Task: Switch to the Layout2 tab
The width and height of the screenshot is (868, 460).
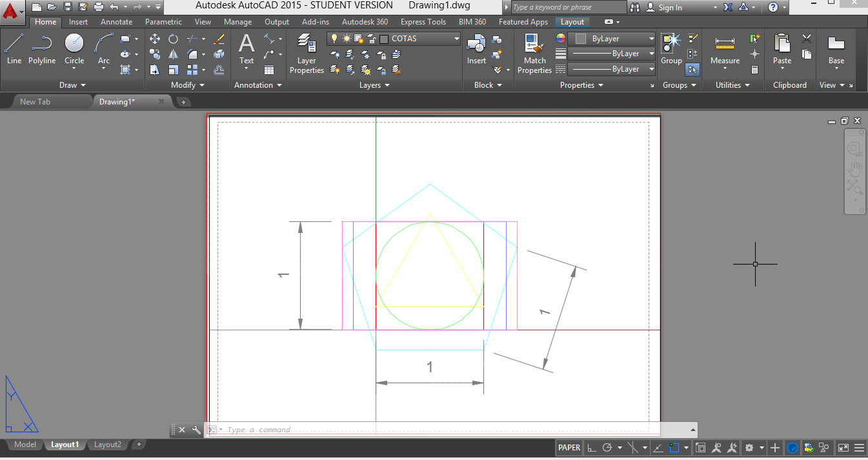Action: pos(108,445)
